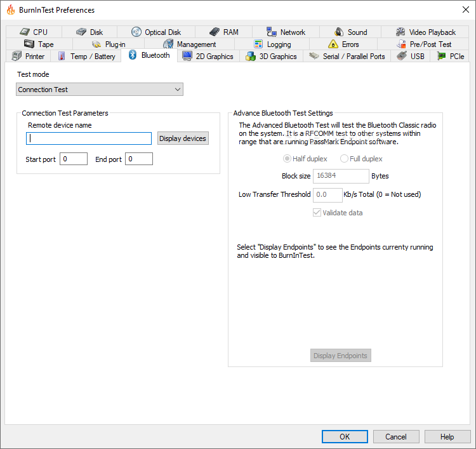Click the Start port field

pyautogui.click(x=74, y=159)
